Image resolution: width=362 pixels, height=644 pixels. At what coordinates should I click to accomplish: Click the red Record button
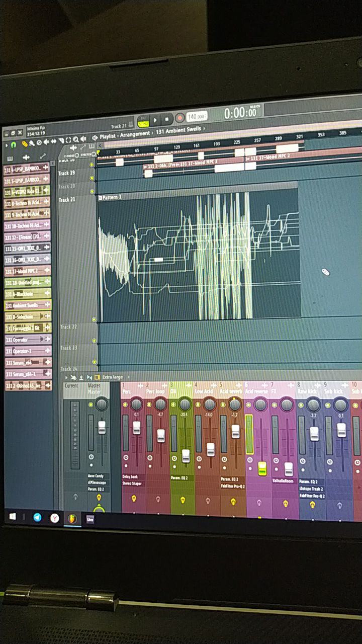[179, 119]
